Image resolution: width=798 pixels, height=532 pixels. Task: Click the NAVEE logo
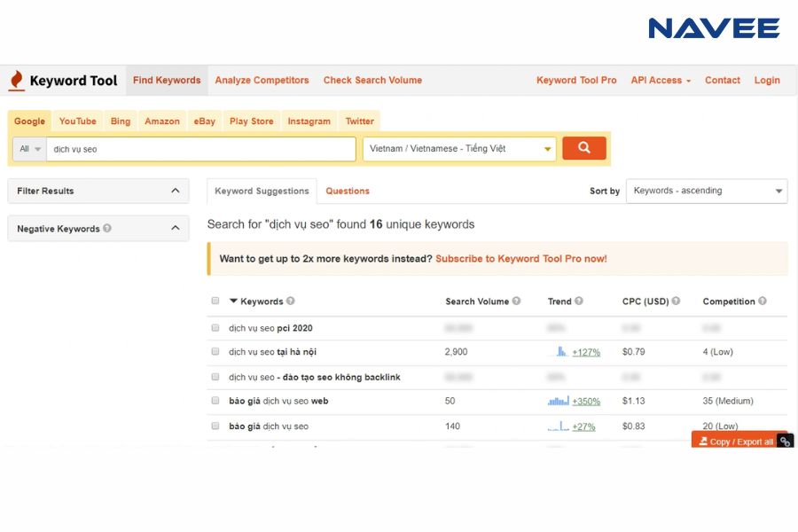point(714,28)
